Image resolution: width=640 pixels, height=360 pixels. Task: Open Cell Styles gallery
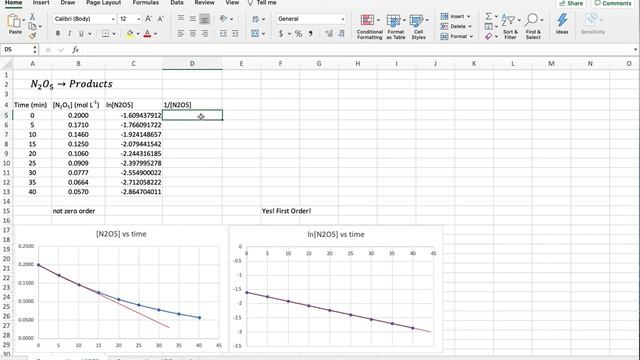pyautogui.click(x=418, y=26)
